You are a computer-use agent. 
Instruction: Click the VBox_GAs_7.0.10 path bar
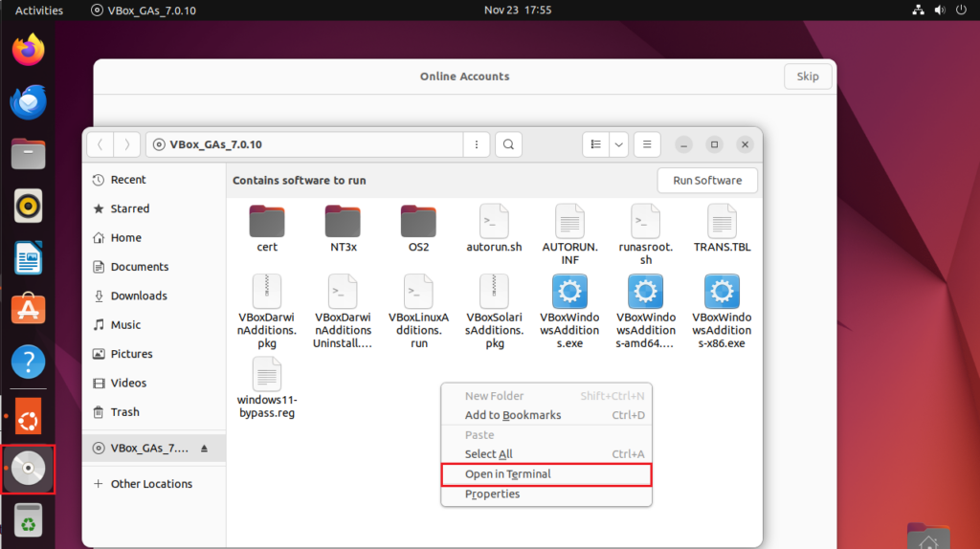304,144
